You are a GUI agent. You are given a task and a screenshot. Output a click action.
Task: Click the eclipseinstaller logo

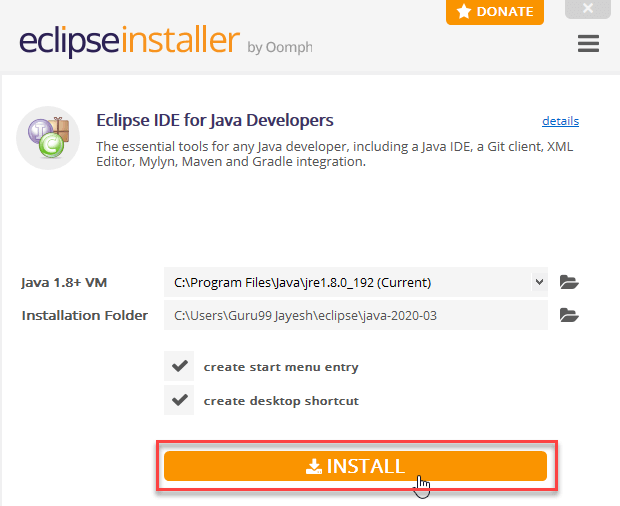[129, 42]
